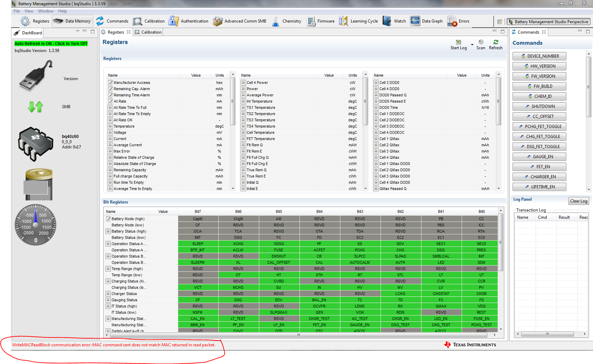The width and height of the screenshot is (593, 364).
Task: Click the battery gauge icon
Action: (x=39, y=184)
